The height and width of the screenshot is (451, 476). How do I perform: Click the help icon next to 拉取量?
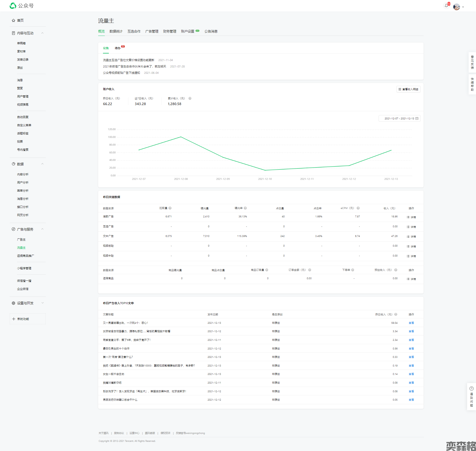(x=170, y=208)
